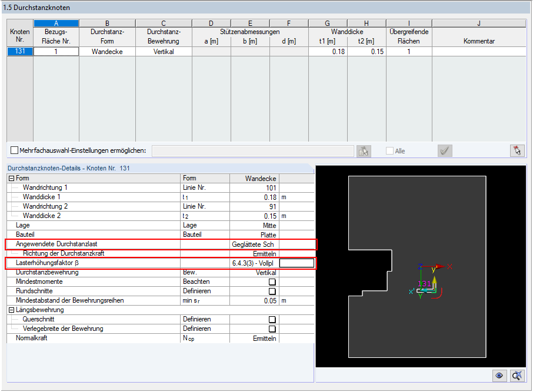This screenshot has width=533, height=392.
Task: Select row header Knoten 131
Action: (x=20, y=51)
